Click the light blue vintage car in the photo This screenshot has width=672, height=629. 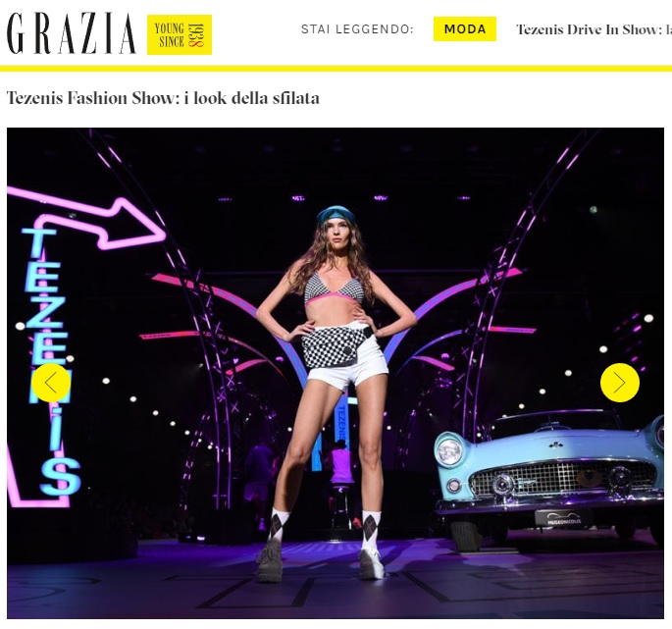(x=550, y=476)
